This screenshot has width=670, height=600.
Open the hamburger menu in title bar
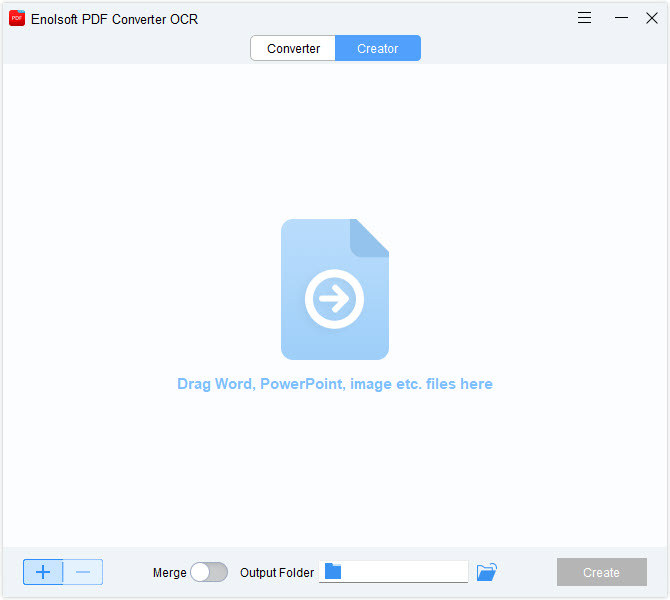[x=584, y=18]
